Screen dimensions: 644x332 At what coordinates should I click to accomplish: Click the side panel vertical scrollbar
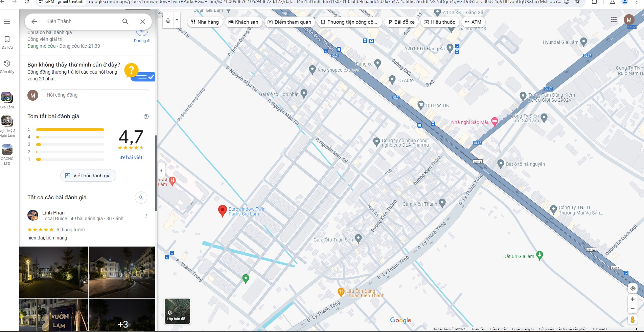(x=156, y=173)
